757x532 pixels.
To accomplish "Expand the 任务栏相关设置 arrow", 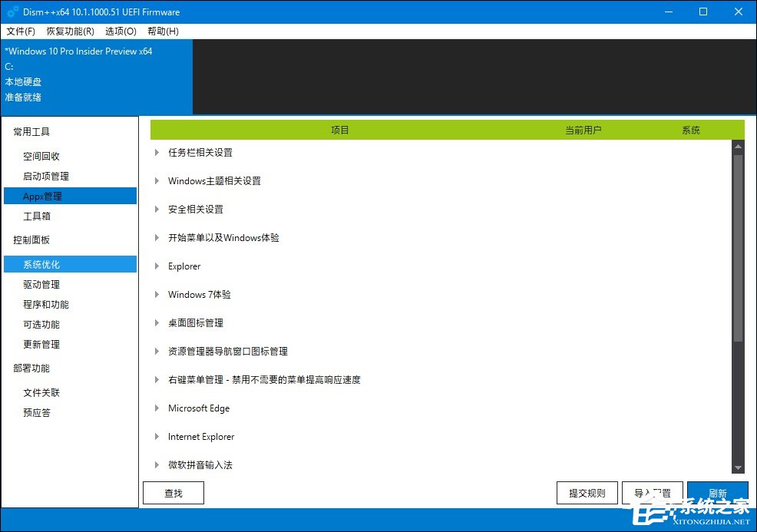I will click(x=157, y=153).
